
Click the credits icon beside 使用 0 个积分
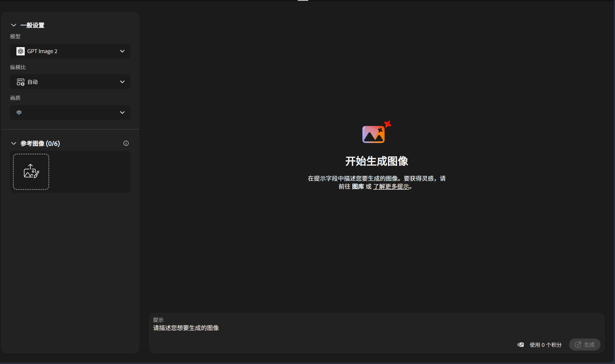pyautogui.click(x=521, y=345)
